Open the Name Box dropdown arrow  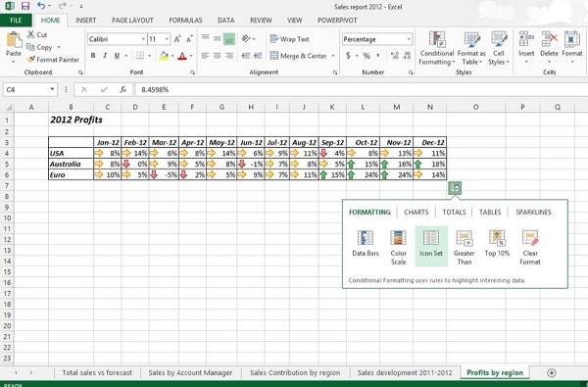click(x=52, y=89)
